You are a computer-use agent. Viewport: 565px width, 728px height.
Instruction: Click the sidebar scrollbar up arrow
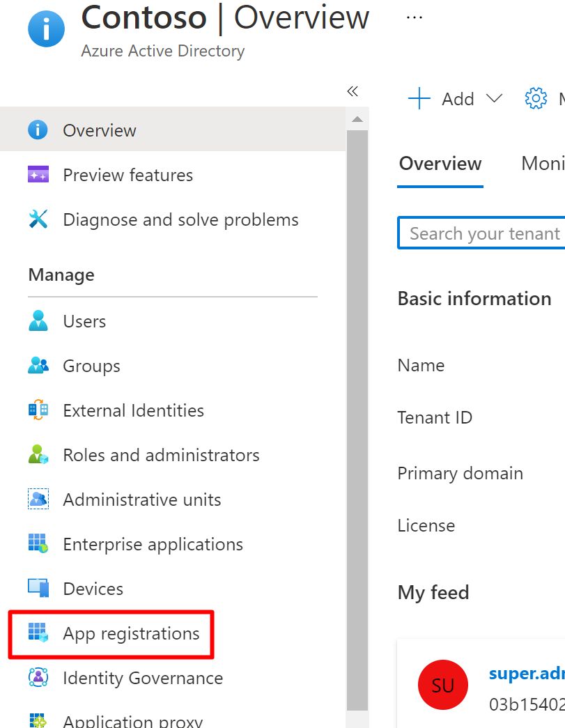click(x=357, y=120)
